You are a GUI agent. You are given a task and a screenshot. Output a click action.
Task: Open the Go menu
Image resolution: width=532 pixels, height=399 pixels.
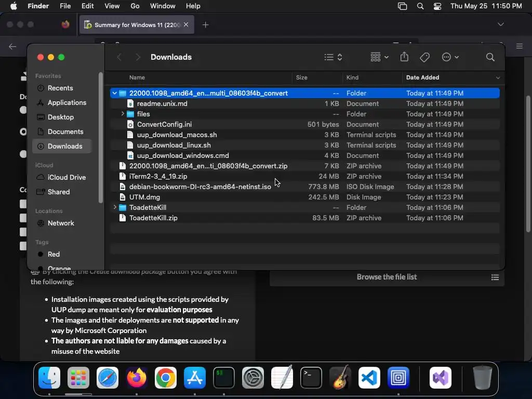pos(135,6)
